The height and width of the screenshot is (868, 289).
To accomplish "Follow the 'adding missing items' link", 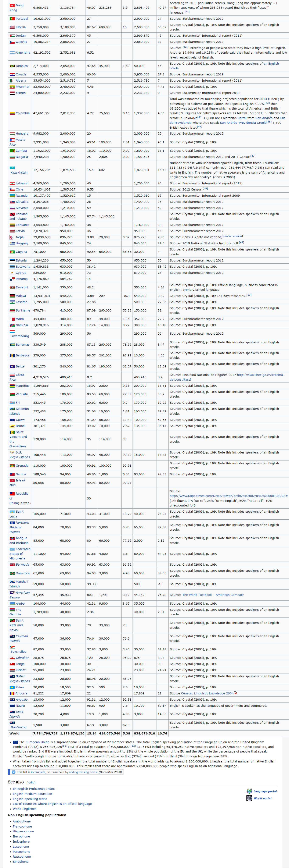I will 83,772.
